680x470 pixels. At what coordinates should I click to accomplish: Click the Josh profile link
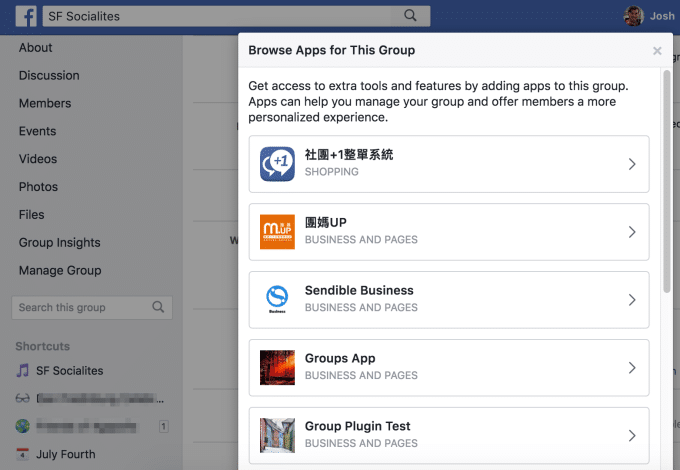click(650, 16)
